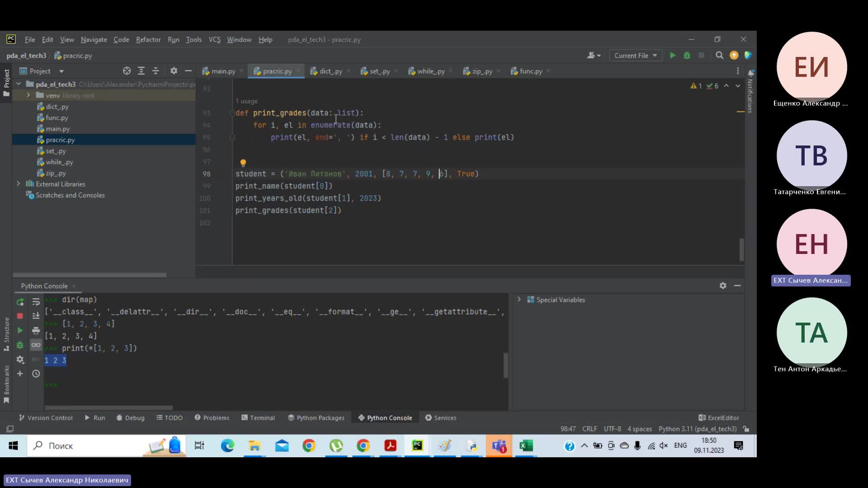868x488 pixels.
Task: Browse console history clock icon
Action: click(x=36, y=374)
